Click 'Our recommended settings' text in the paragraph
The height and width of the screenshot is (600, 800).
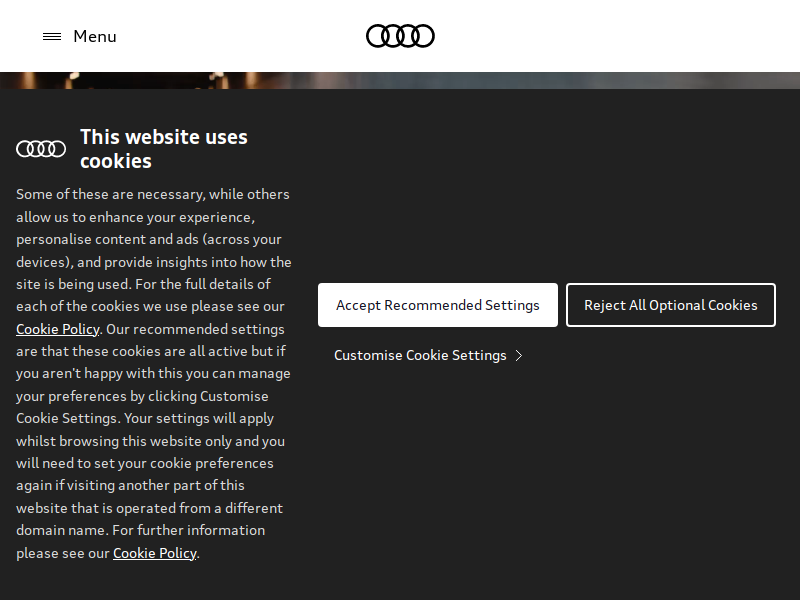(195, 329)
